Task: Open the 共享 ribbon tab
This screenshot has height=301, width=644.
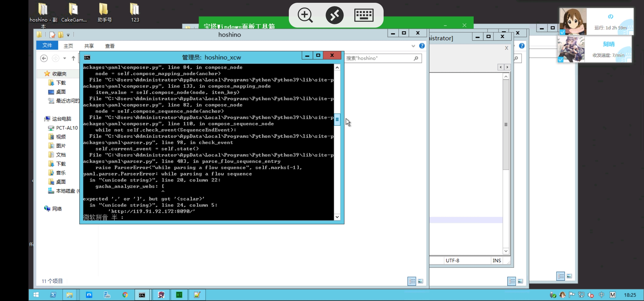Action: [x=89, y=46]
